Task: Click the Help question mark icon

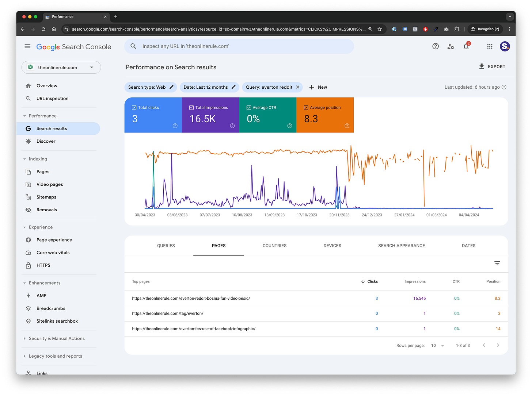Action: click(x=436, y=46)
